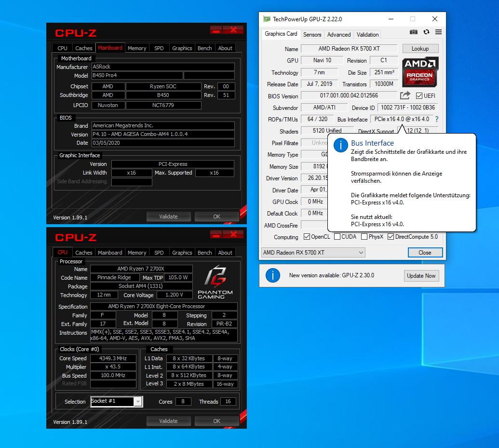This screenshot has height=448, width=499.
Task: Click the Specification field Ryzen 7 2700X Eight-Core
Action: click(x=163, y=306)
